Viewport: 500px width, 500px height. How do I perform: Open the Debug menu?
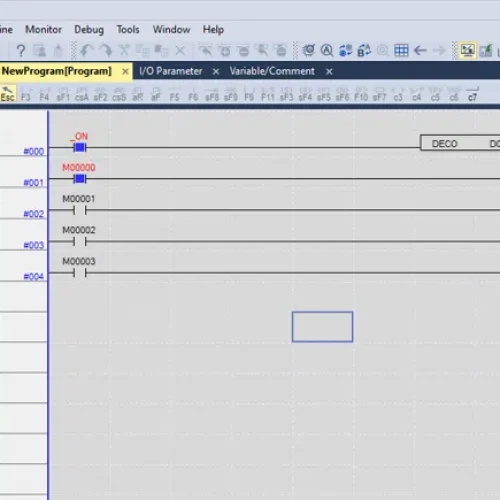pyautogui.click(x=89, y=30)
